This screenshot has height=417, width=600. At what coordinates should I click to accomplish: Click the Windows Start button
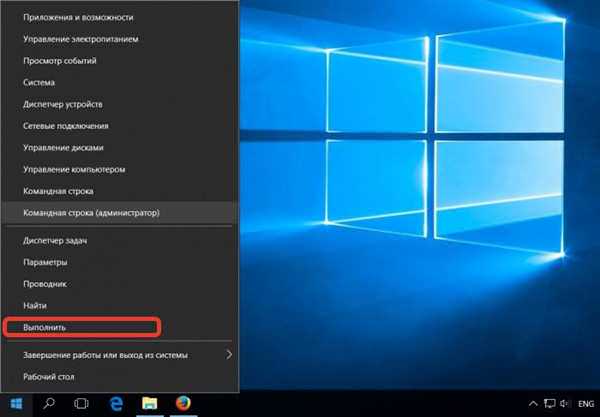[16, 403]
